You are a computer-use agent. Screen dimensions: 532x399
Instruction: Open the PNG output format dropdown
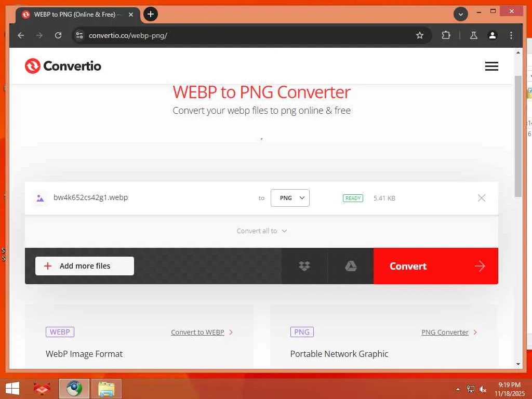(290, 198)
